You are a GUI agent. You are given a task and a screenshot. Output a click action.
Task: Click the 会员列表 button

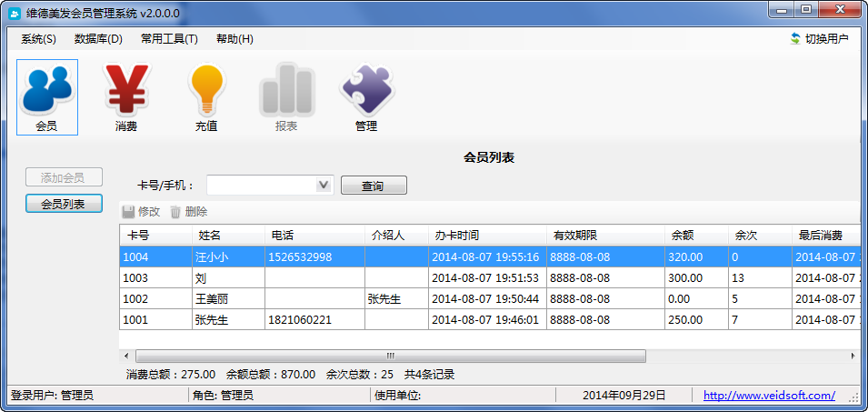(64, 204)
